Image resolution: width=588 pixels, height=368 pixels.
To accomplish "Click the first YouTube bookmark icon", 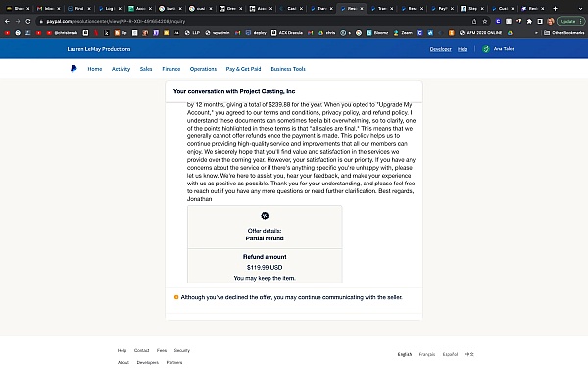I will click(x=7, y=33).
